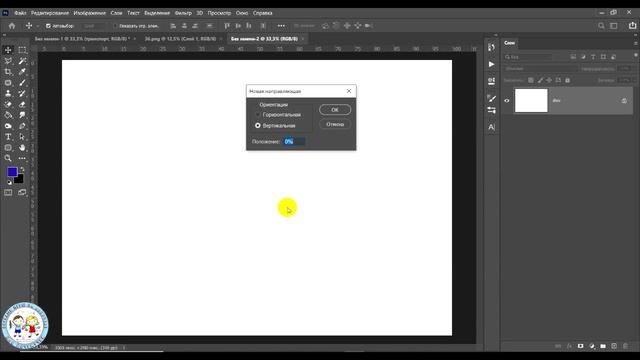Screen dimensions: 640x360
Task: Open the History panel icon
Action: 491,47
